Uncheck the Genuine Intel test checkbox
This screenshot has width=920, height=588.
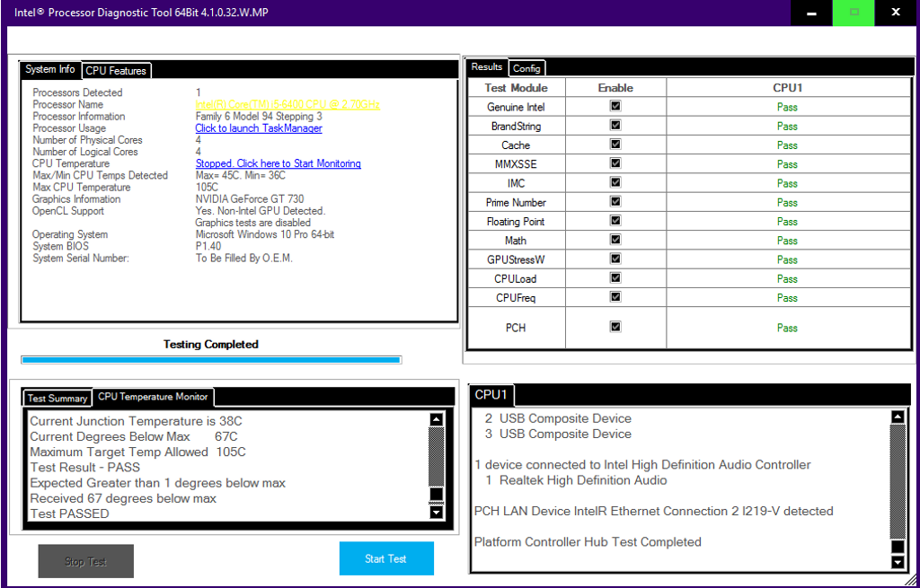(x=615, y=106)
